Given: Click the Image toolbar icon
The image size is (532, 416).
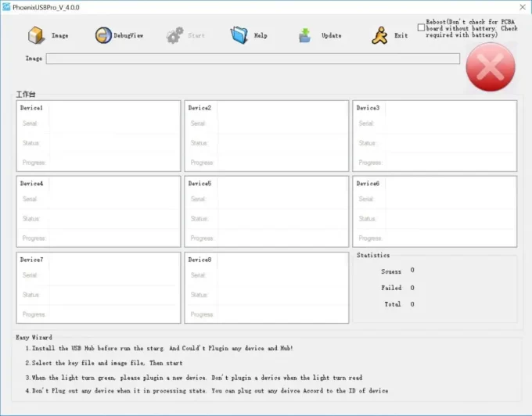Looking at the screenshot, I should (36, 35).
